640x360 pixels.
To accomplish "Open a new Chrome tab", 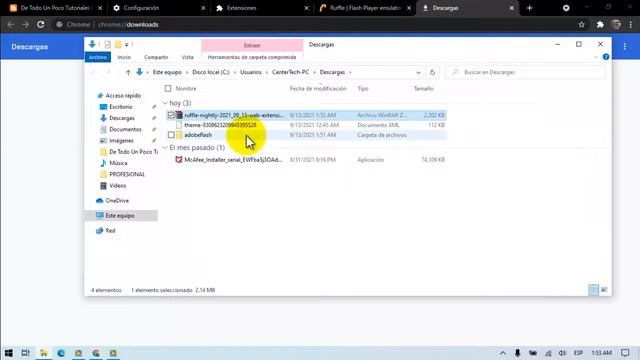I will (529, 8).
